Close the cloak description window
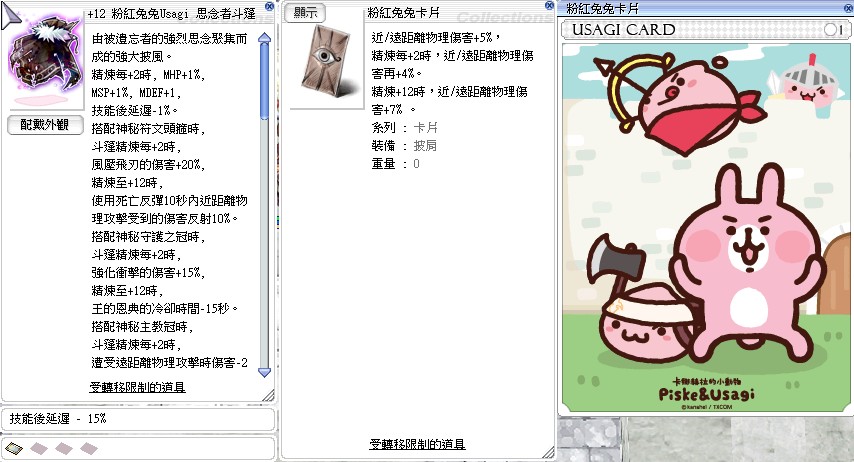 point(269,6)
